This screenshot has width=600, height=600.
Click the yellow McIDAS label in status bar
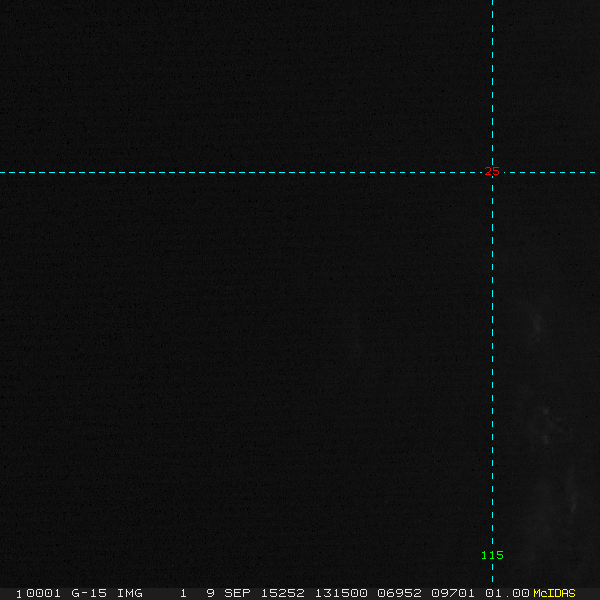(554, 593)
